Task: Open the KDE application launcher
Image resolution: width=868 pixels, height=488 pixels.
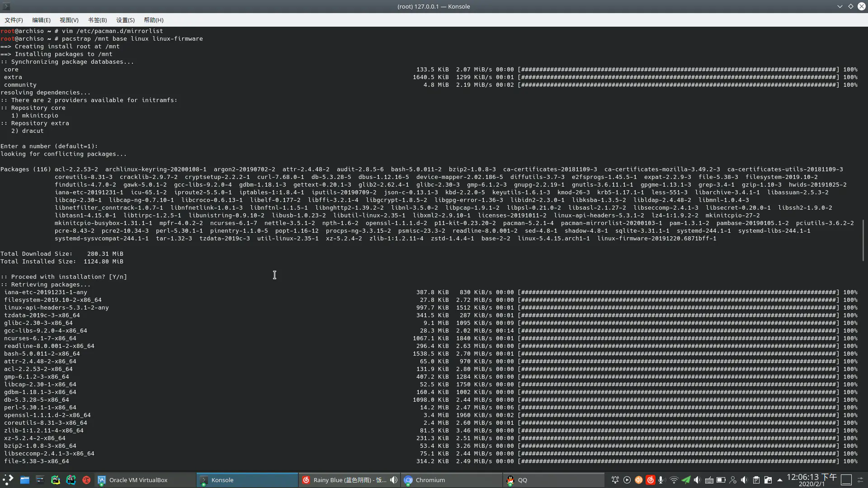Action: tap(8, 480)
